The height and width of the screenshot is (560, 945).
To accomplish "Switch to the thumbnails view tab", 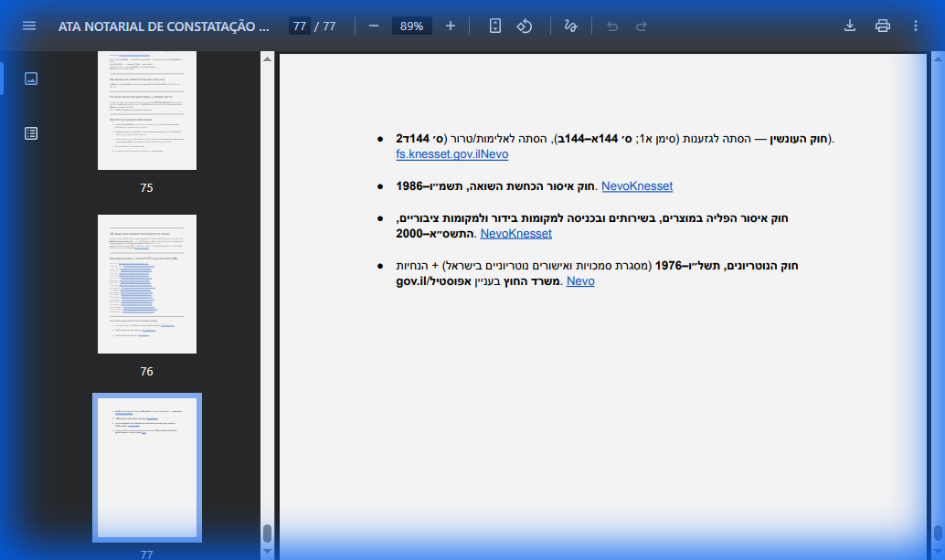I will pos(31,79).
